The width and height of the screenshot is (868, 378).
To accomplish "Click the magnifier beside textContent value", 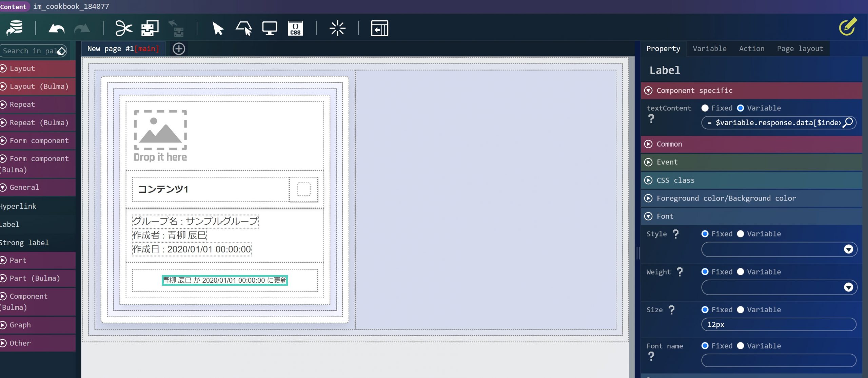I will (848, 122).
